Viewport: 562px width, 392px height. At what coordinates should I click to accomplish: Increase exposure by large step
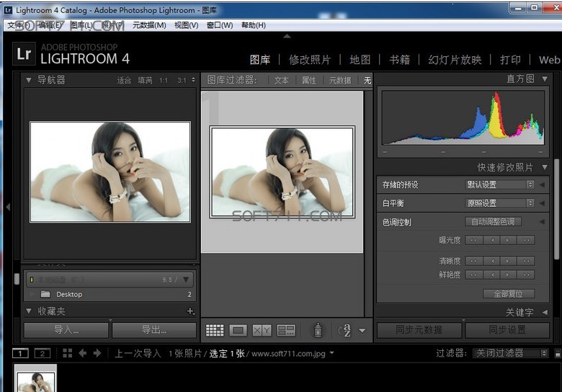click(x=526, y=240)
